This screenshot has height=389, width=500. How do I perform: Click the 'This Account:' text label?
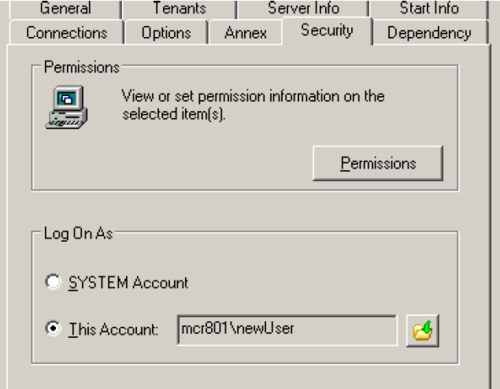click(x=113, y=329)
